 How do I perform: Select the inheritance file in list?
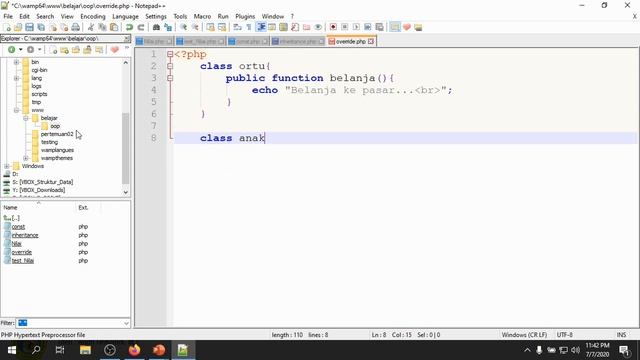point(25,235)
